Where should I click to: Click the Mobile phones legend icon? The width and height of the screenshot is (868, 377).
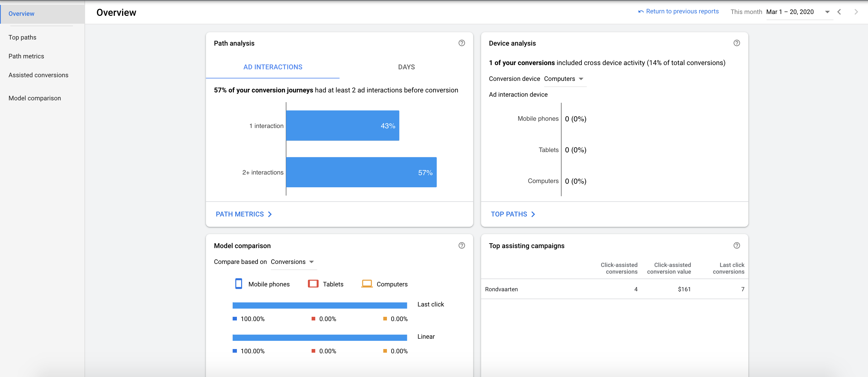pos(239,284)
